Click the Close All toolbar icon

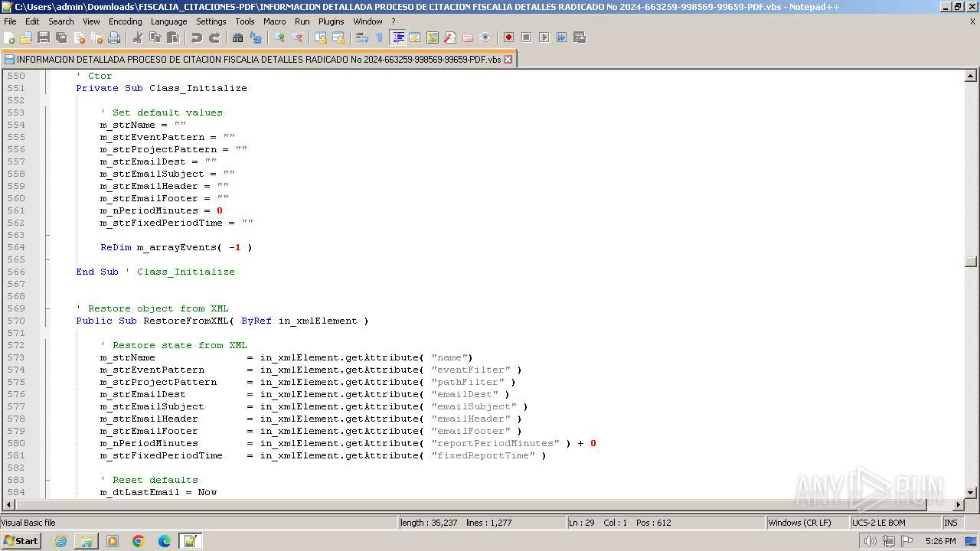pyautogui.click(x=96, y=37)
